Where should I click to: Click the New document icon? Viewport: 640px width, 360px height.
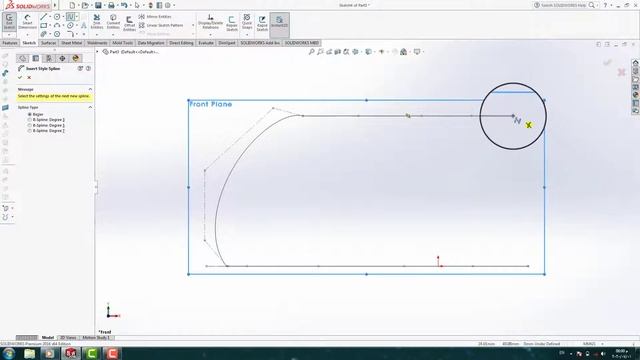pos(72,5)
